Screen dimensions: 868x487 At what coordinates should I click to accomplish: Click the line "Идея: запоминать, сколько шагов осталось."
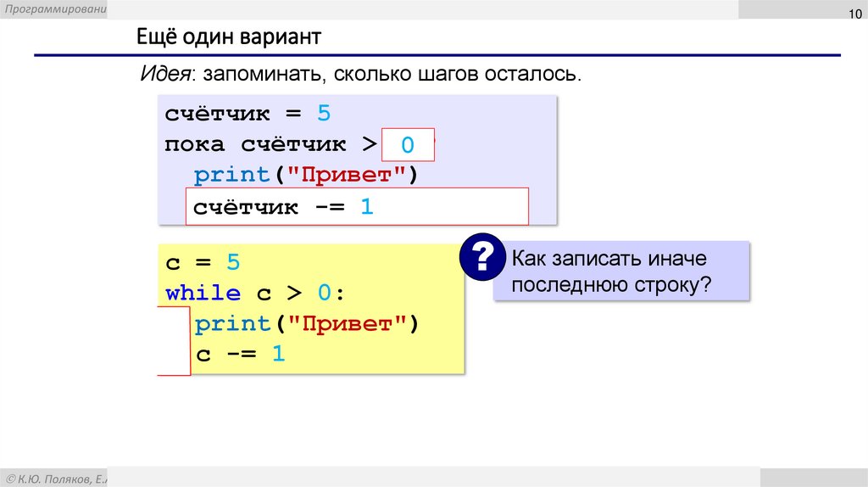(x=360, y=74)
